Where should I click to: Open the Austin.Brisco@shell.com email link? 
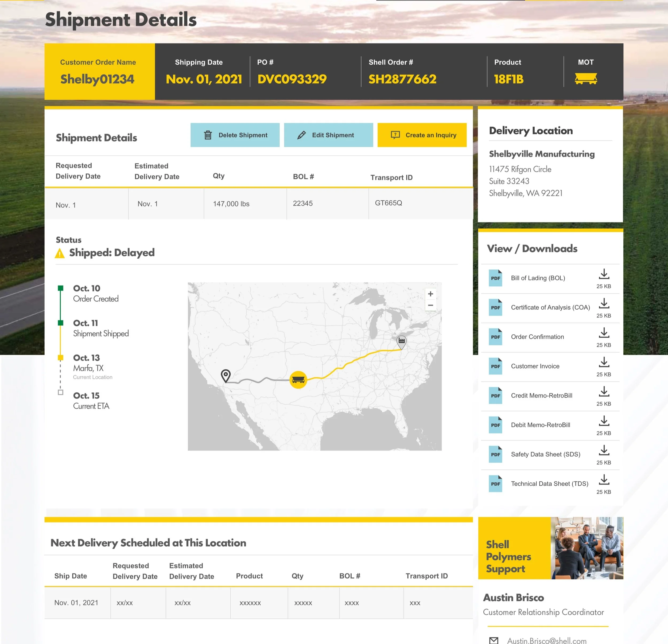click(547, 640)
